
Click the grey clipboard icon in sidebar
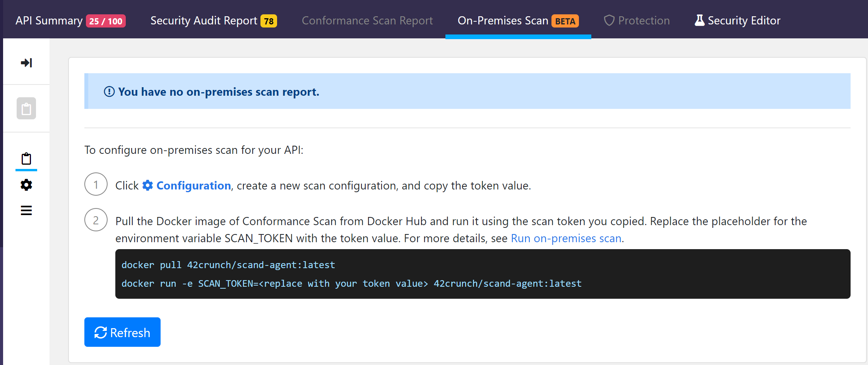[x=26, y=108]
